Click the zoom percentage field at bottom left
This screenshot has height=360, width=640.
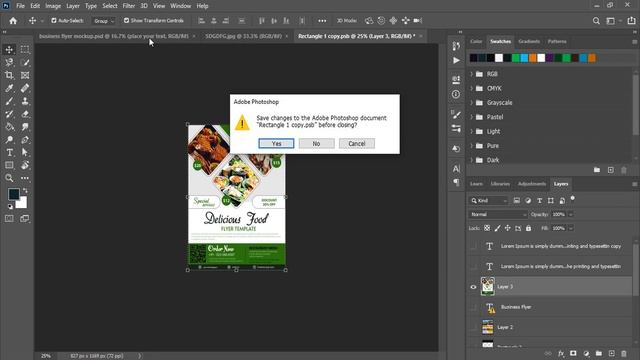click(x=46, y=356)
